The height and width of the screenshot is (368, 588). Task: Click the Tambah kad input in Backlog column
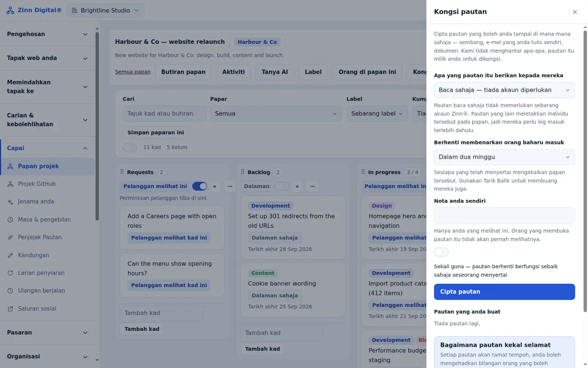[282, 333]
